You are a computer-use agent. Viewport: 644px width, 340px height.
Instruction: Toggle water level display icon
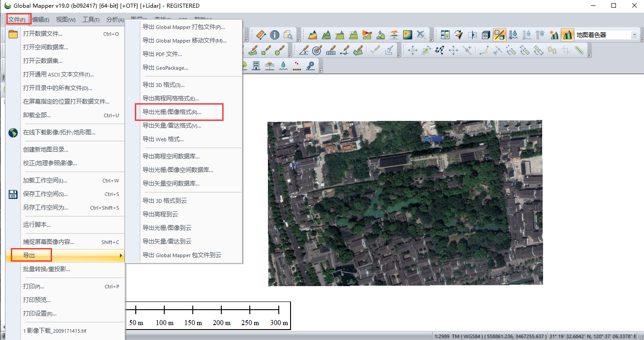pyautogui.click(x=513, y=35)
